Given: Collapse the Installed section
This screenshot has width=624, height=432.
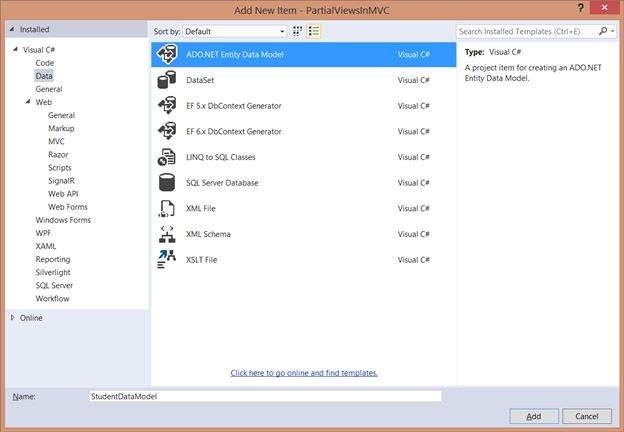Looking at the screenshot, I should (x=12, y=29).
